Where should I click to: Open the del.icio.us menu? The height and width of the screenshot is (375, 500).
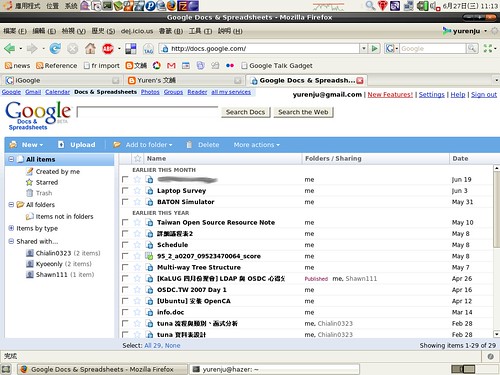[x=137, y=31]
